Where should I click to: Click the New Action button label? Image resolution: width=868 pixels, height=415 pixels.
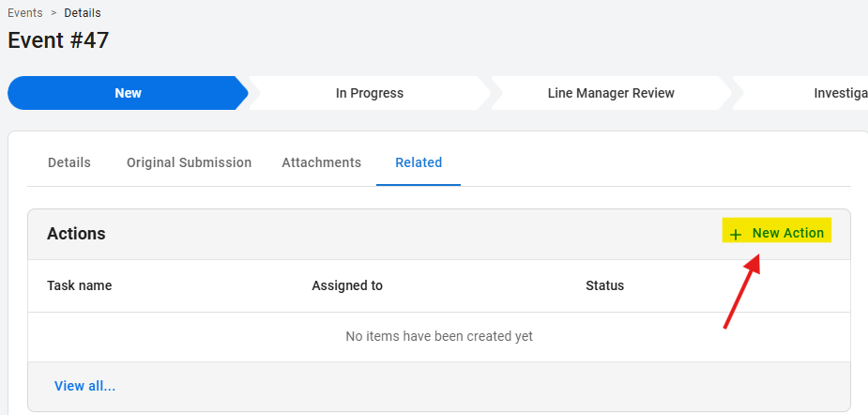click(787, 233)
